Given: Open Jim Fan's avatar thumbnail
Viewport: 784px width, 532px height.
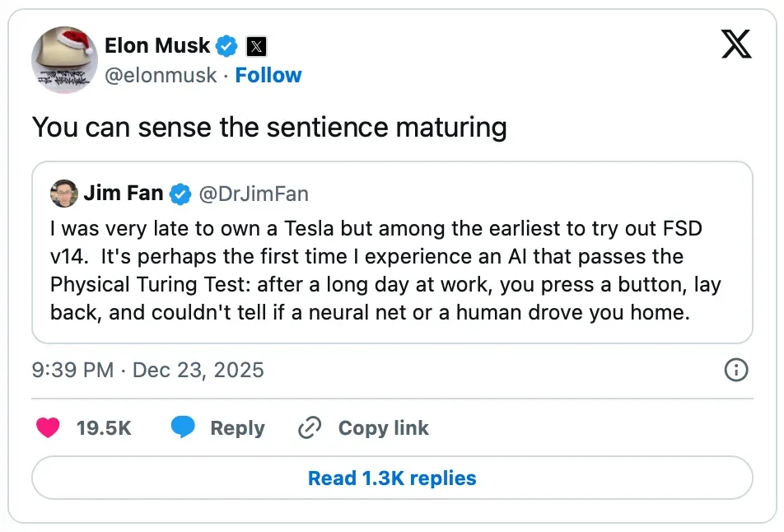Looking at the screenshot, I should coord(63,194).
